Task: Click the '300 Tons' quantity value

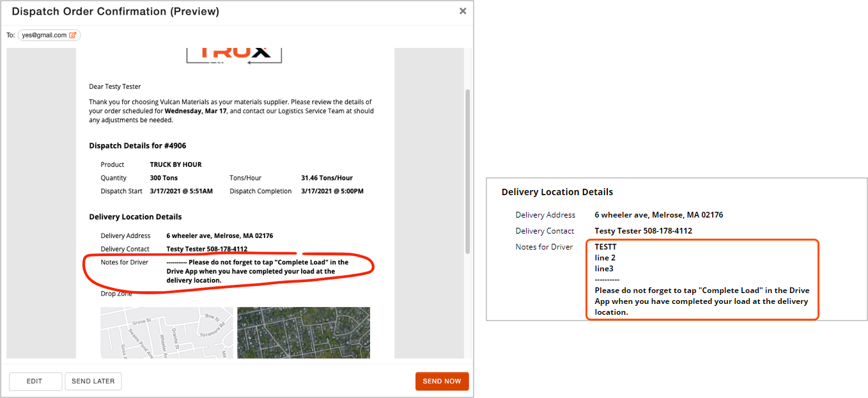Action: [x=164, y=178]
